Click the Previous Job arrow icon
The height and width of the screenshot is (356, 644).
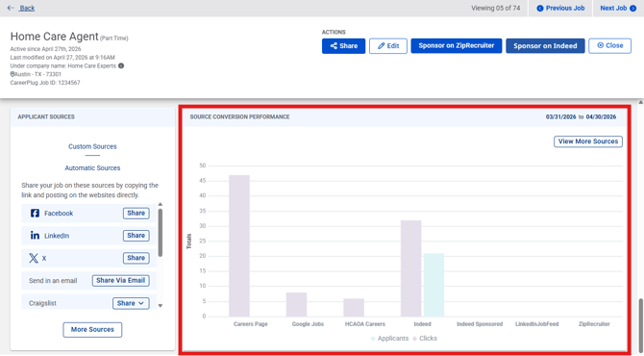click(x=540, y=9)
